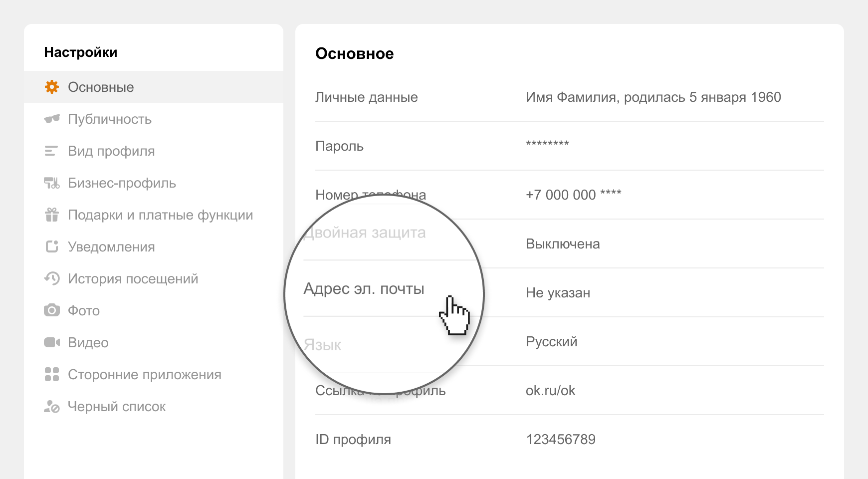The width and height of the screenshot is (868, 479).
Task: Open Подарки и платные функции
Action: click(154, 215)
